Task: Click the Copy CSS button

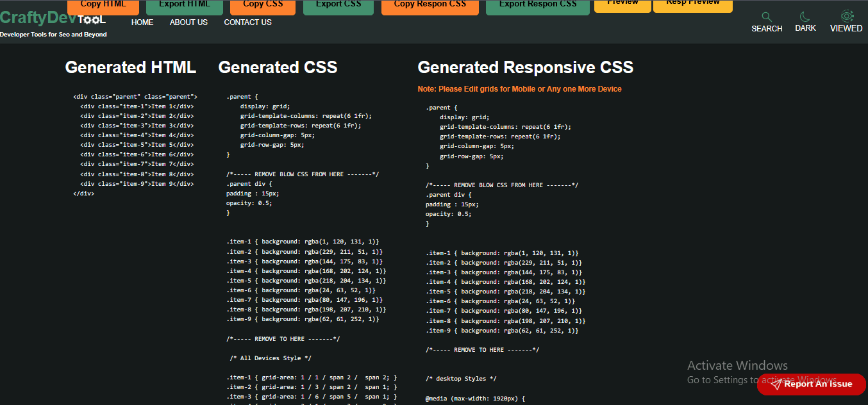Action: (x=263, y=6)
